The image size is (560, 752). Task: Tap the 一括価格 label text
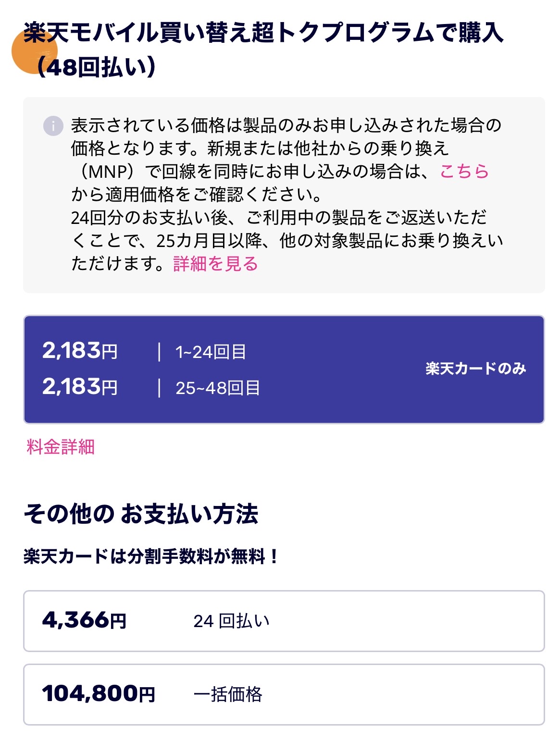228,694
